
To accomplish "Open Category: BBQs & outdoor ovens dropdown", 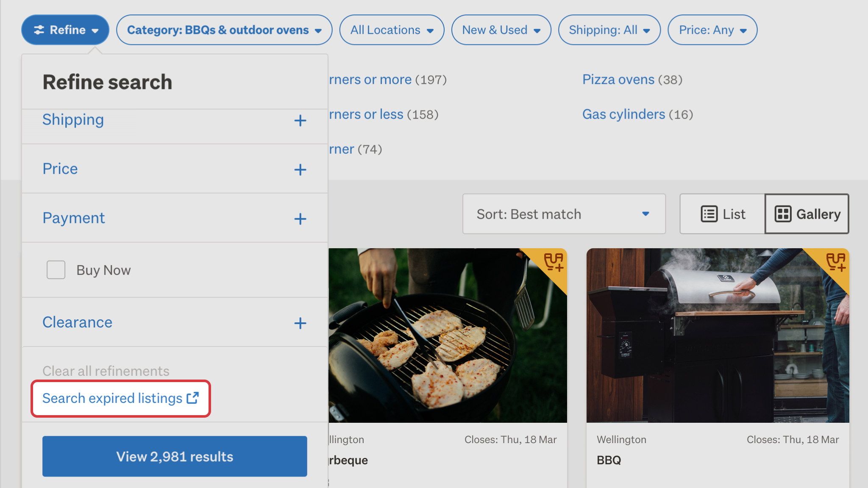I will (x=224, y=30).
